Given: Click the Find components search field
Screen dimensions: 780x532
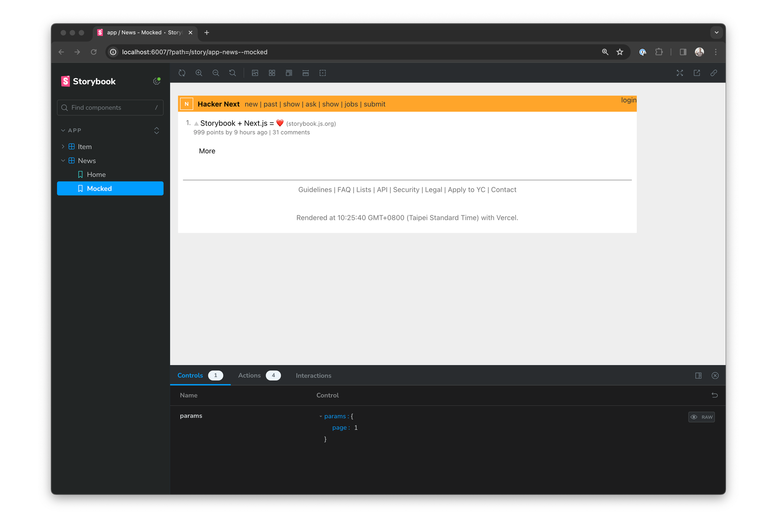Looking at the screenshot, I should click(x=110, y=107).
